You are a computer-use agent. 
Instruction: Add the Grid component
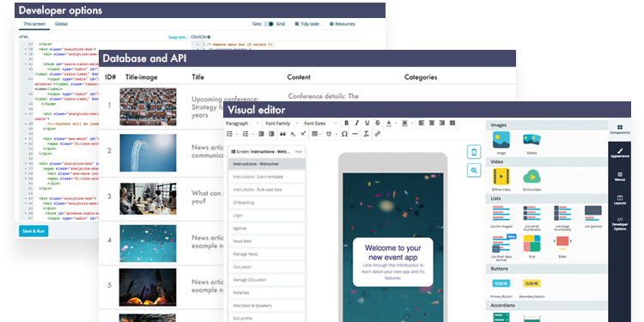pos(532,246)
